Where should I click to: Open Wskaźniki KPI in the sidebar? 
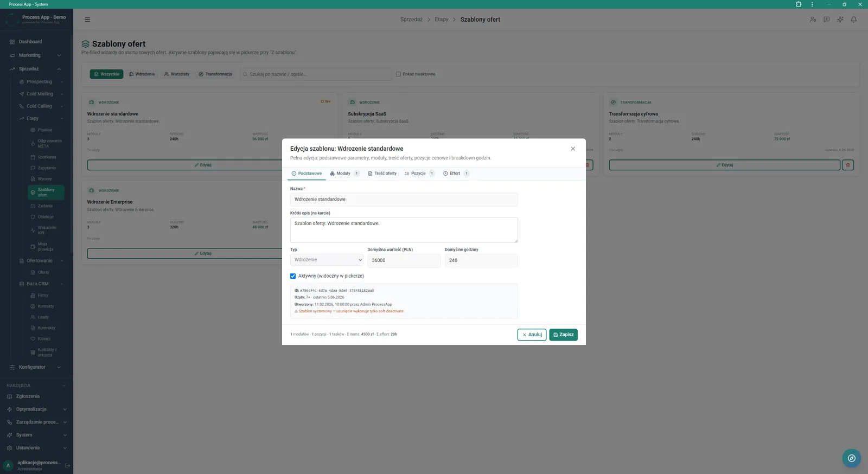pos(46,230)
